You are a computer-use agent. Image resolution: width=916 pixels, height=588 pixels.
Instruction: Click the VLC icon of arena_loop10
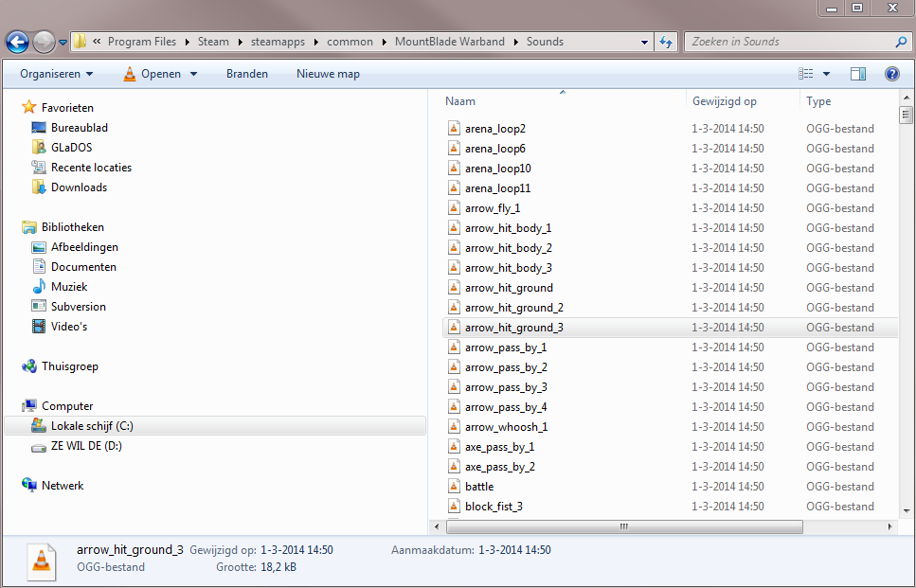454,168
